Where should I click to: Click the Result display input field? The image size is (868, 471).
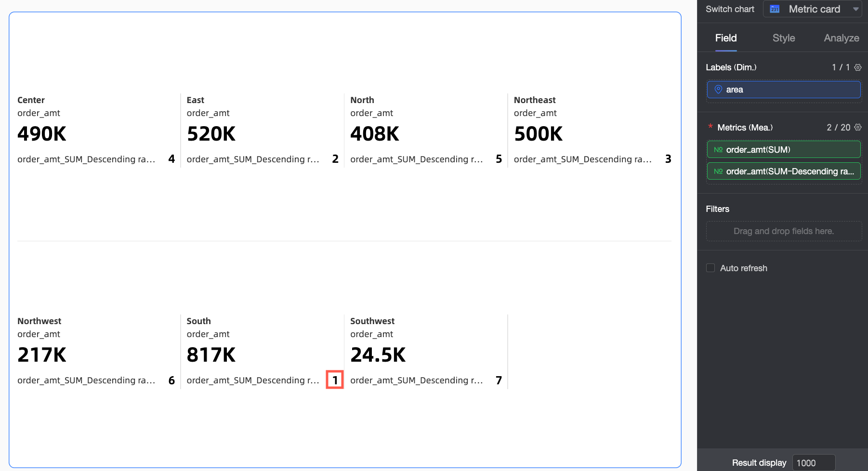814,463
